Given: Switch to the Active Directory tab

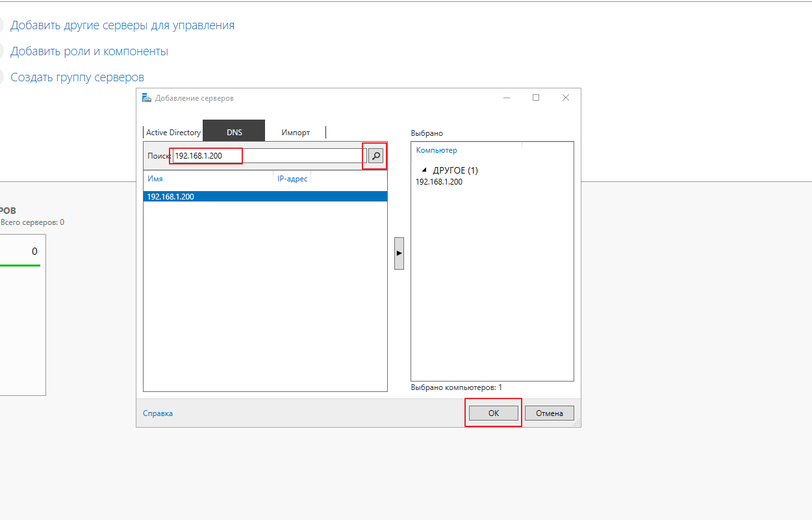Looking at the screenshot, I should click(x=173, y=133).
